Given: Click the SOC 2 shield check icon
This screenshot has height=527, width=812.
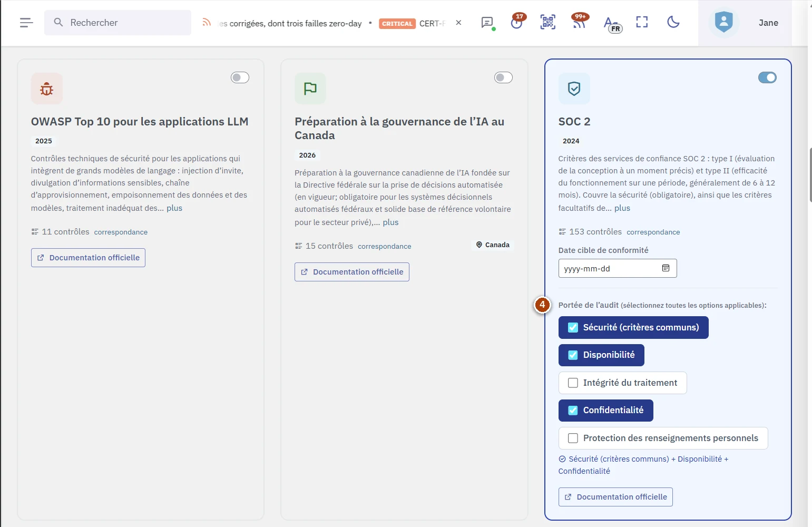Looking at the screenshot, I should point(574,89).
